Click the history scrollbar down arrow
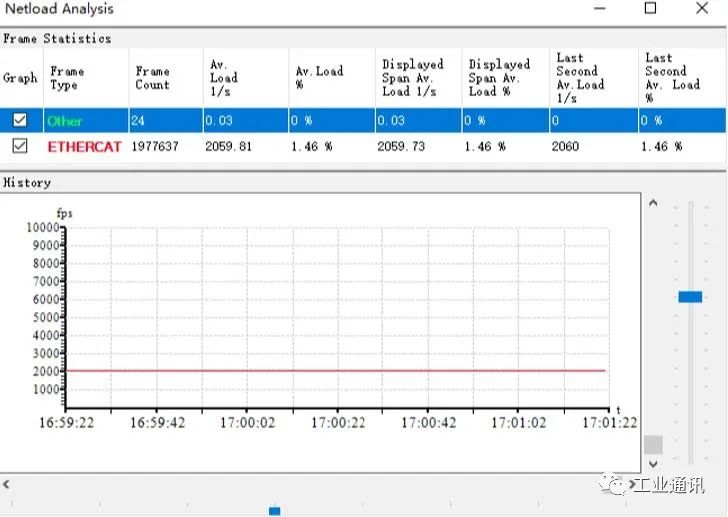 [653, 464]
